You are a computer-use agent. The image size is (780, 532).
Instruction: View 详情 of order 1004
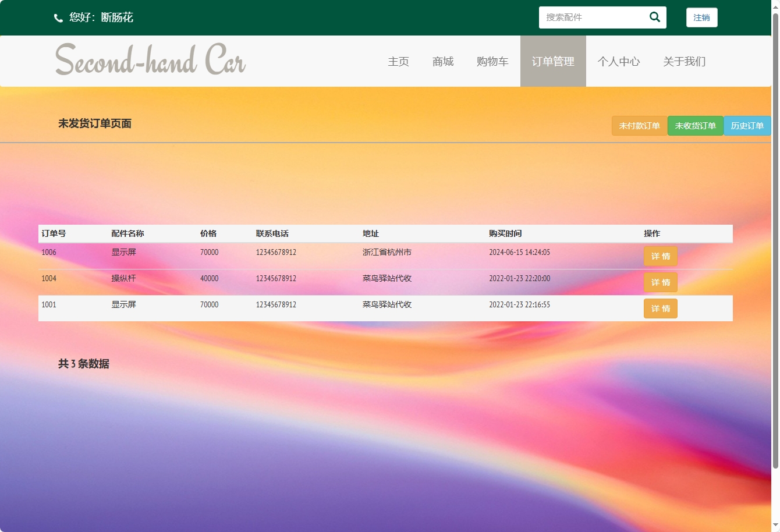click(660, 282)
